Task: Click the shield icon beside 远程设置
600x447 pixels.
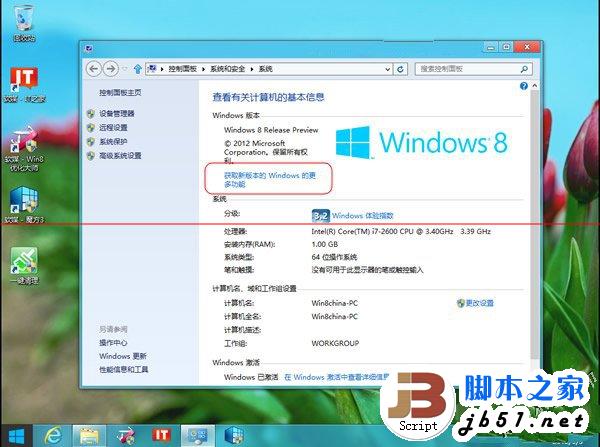Action: pos(91,127)
